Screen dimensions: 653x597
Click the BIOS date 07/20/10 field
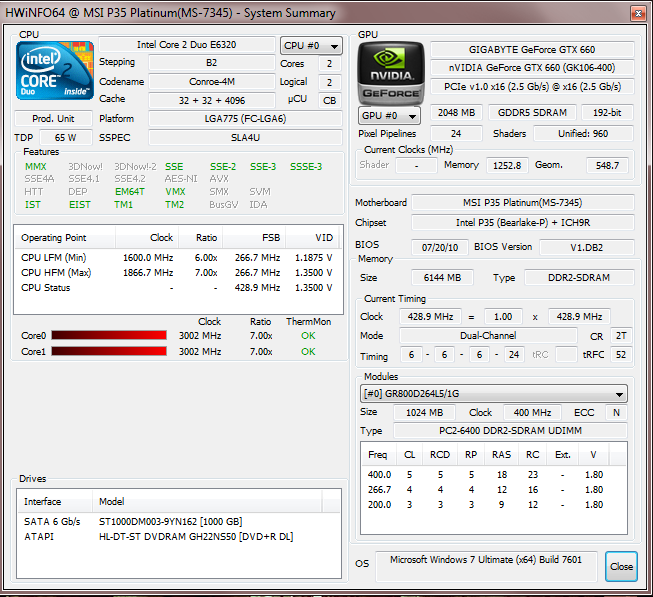(440, 247)
